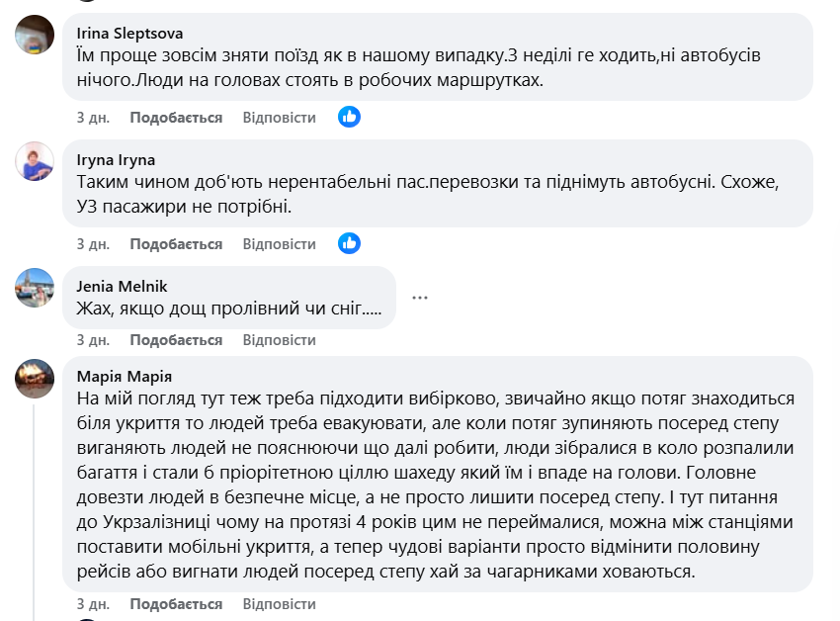Reply to Irina Sleptsova via Відповісти

(280, 118)
